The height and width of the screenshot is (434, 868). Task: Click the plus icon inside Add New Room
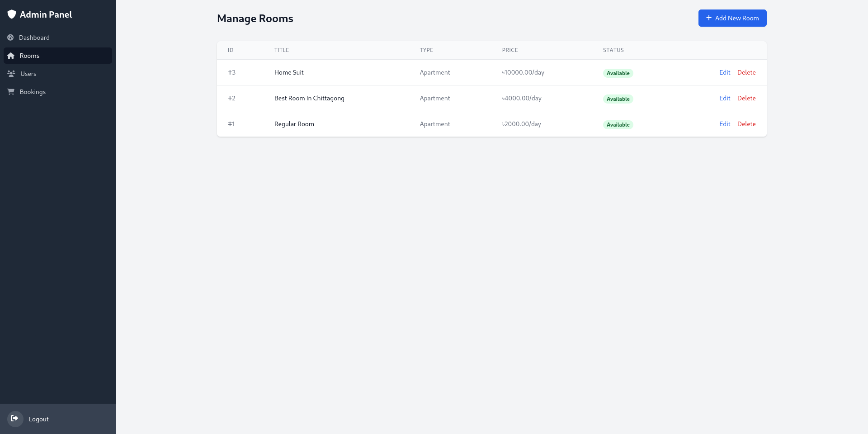pyautogui.click(x=709, y=18)
